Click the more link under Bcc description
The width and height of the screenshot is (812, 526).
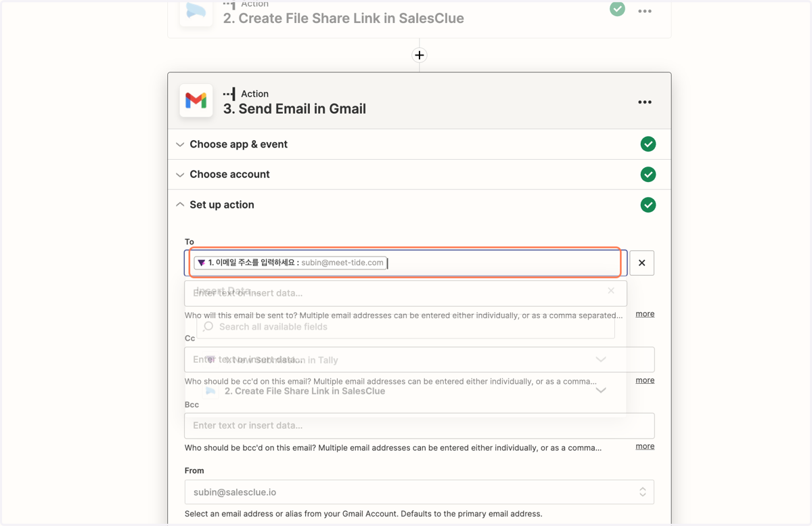coord(645,446)
